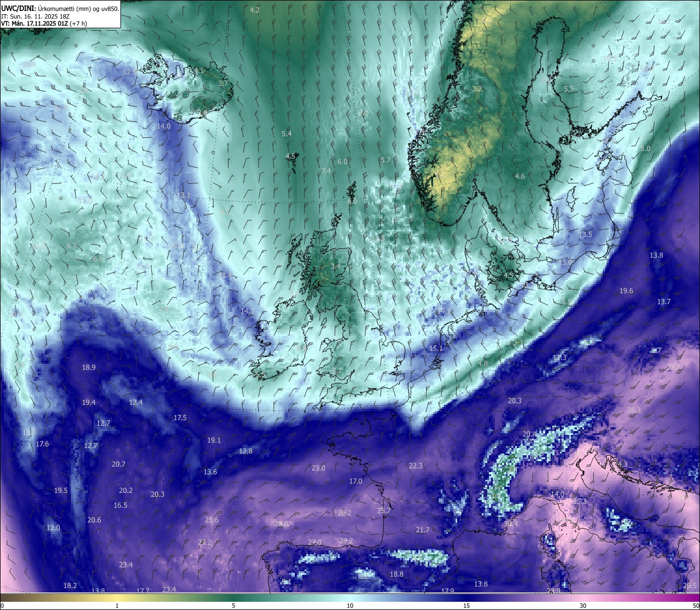
Task: Select the 20.6 value in the lower left
Action: (94, 520)
